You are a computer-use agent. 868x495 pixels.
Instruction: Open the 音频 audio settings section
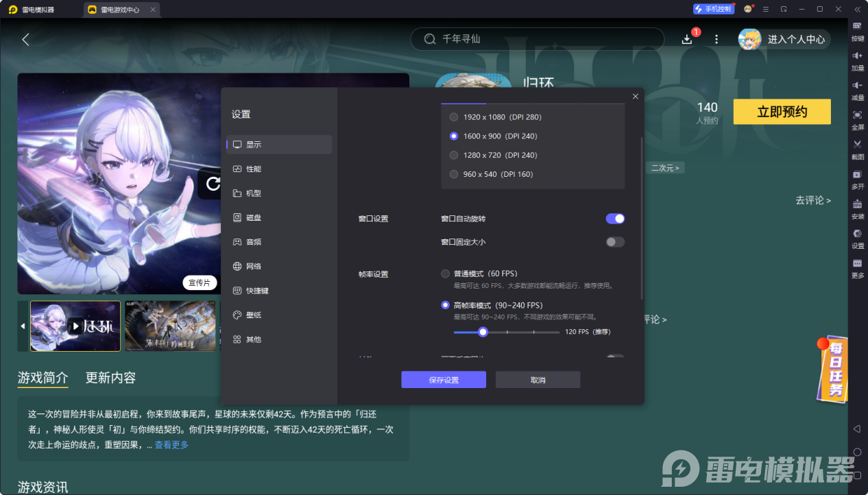279,242
